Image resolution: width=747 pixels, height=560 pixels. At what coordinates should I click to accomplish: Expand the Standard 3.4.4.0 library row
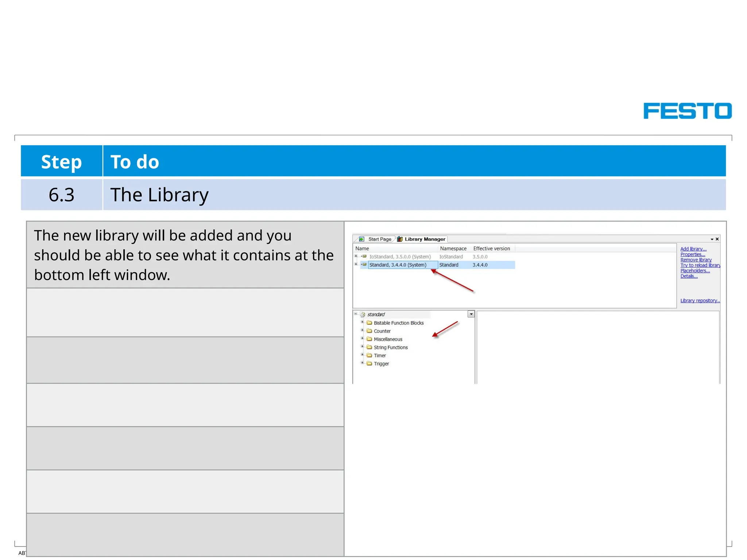pyautogui.click(x=356, y=264)
